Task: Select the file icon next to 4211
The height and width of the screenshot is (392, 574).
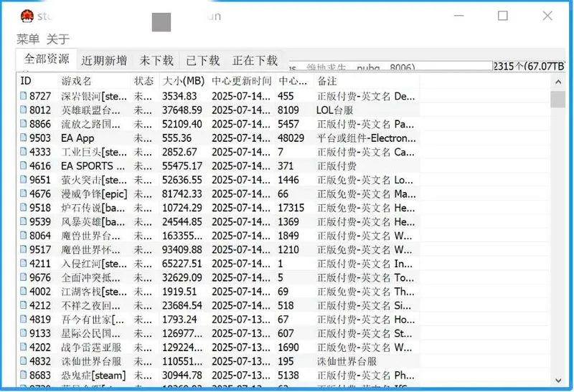Action: (23, 264)
